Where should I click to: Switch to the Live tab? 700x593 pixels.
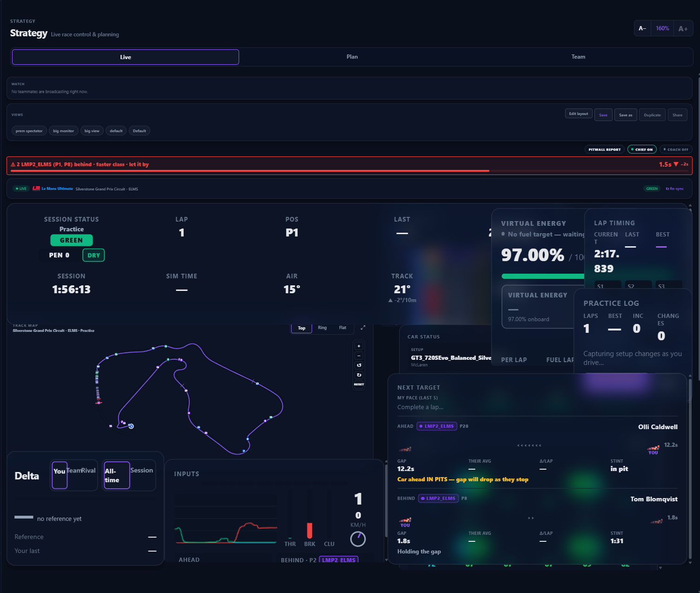[x=126, y=57]
